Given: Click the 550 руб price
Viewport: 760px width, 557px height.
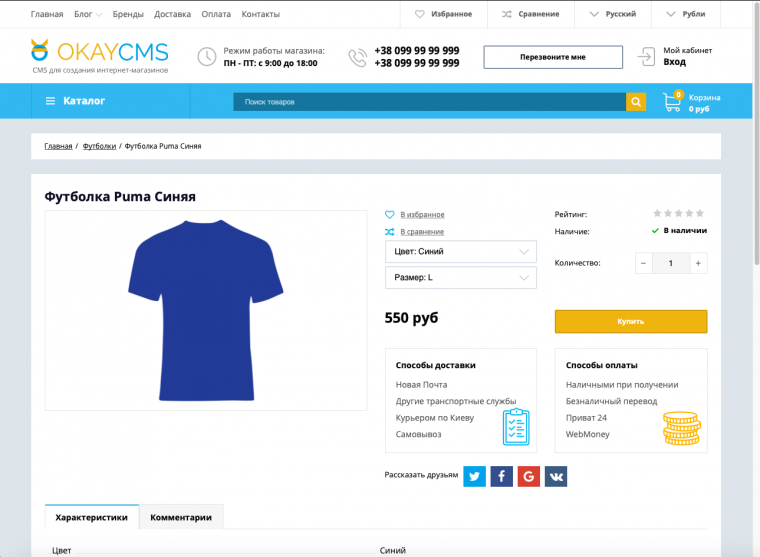Looking at the screenshot, I should coord(411,318).
